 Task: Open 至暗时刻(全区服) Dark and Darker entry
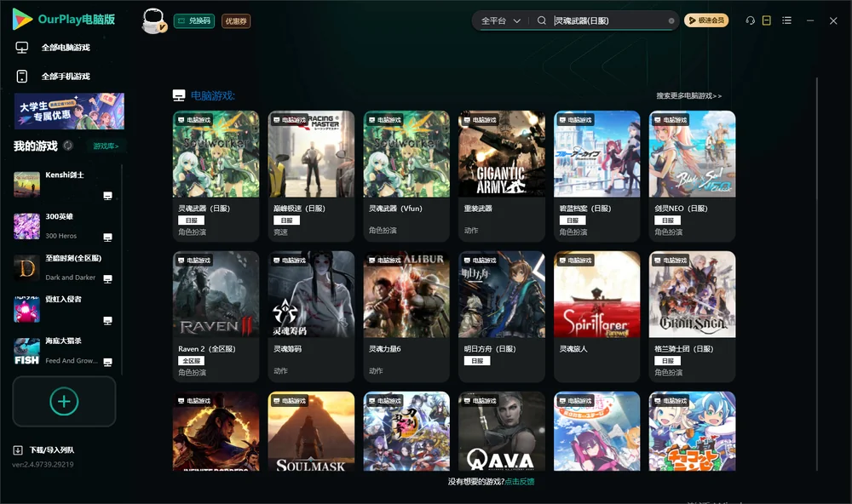(x=64, y=267)
